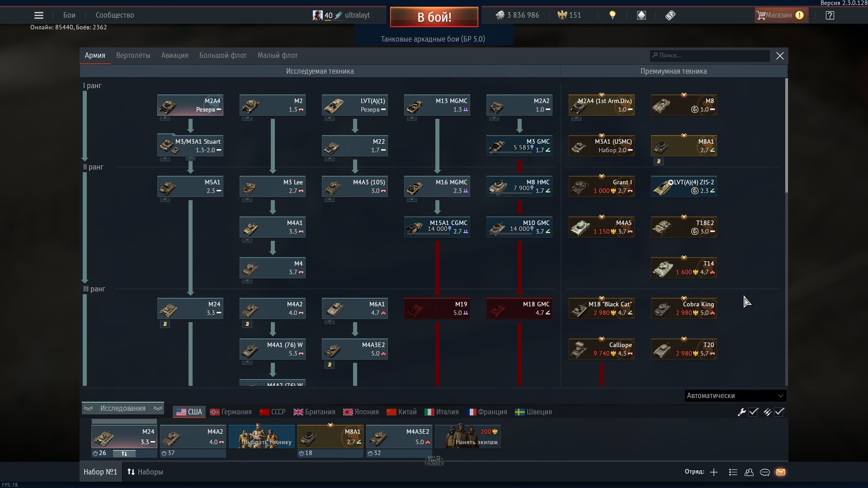Open the glowing mail envelope icon
868x488 pixels.
pos(781,472)
